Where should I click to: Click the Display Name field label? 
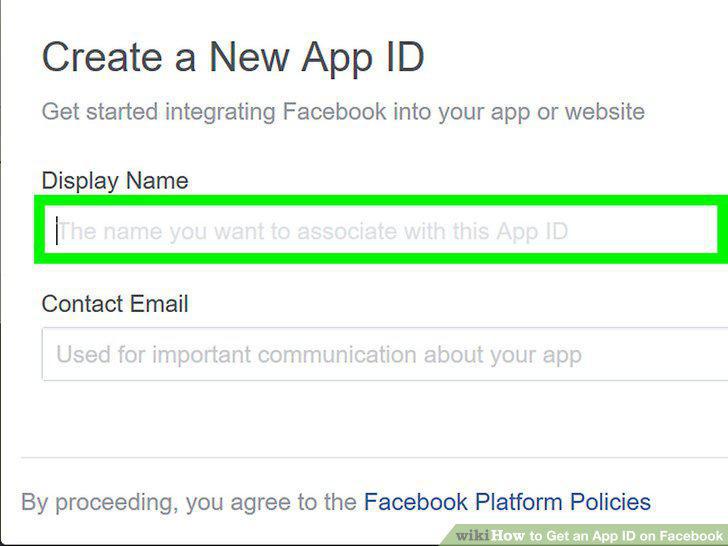pos(115,181)
